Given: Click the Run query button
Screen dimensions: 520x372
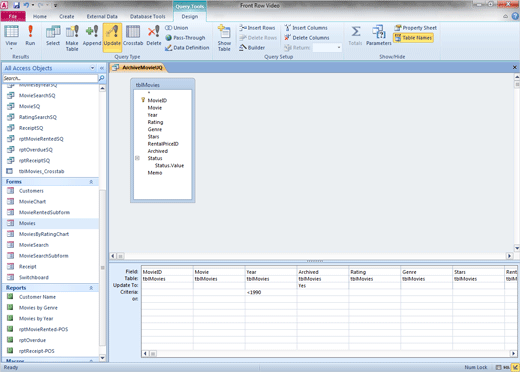Looking at the screenshot, I should pos(30,36).
